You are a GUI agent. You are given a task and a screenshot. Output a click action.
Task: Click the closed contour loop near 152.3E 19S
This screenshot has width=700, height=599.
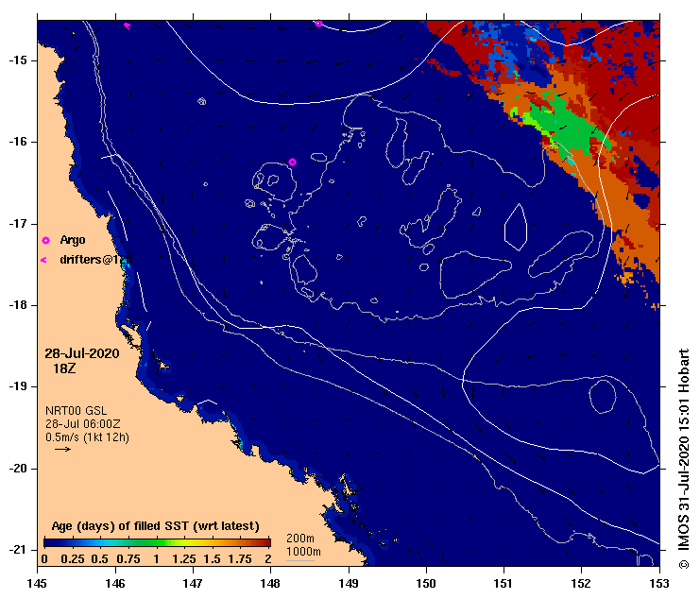tap(603, 397)
